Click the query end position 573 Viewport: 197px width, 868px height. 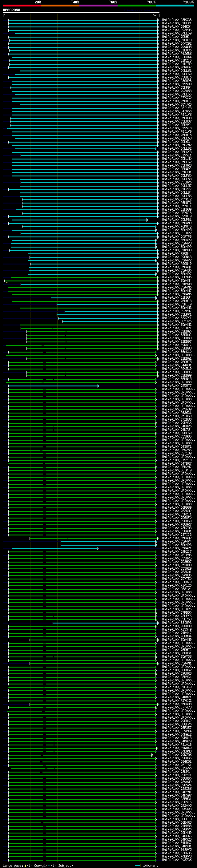[155, 15]
